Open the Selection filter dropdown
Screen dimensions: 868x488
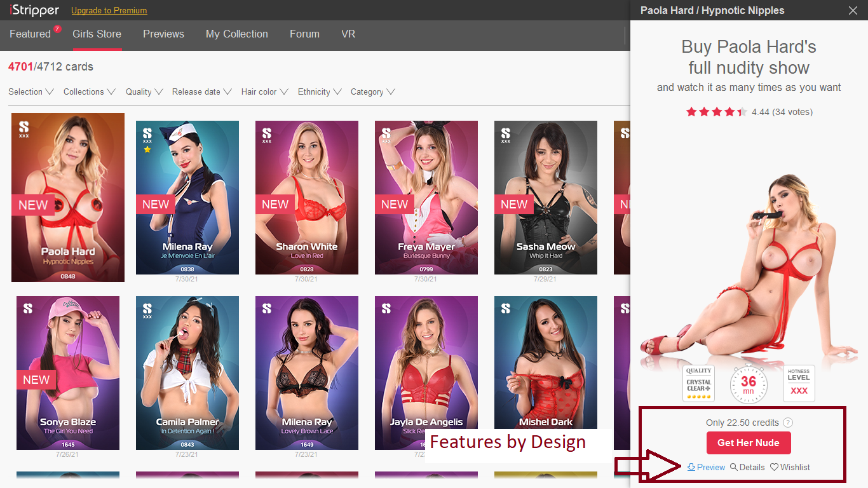(x=31, y=91)
